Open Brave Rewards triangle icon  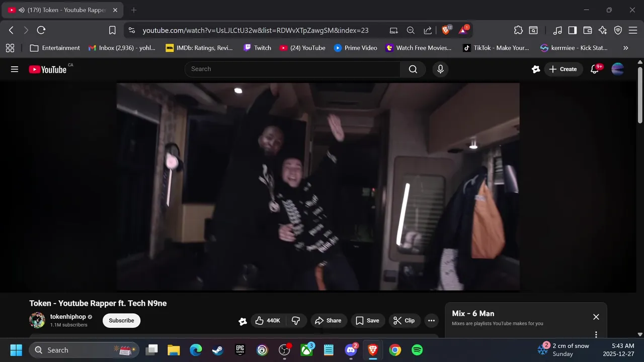(x=463, y=30)
